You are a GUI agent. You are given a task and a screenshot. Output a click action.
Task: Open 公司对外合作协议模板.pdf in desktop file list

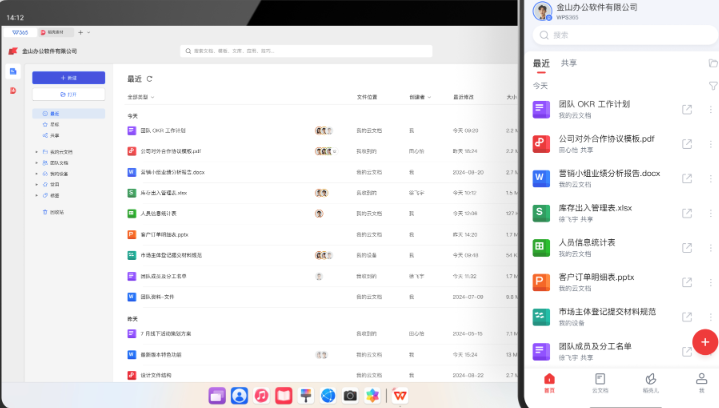coord(171,151)
